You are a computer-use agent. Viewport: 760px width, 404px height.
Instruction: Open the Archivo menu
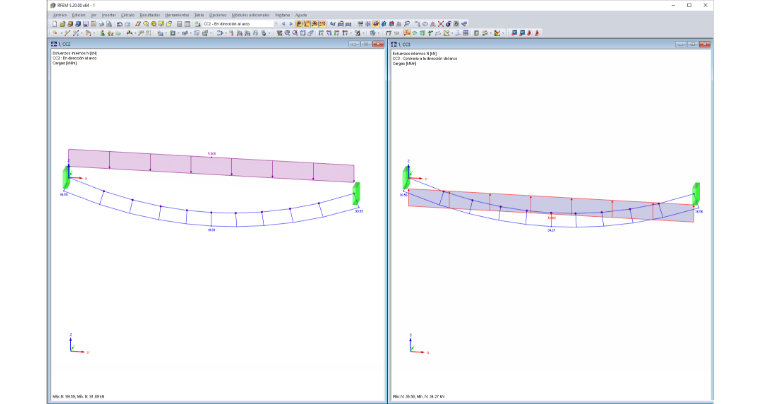coord(60,15)
